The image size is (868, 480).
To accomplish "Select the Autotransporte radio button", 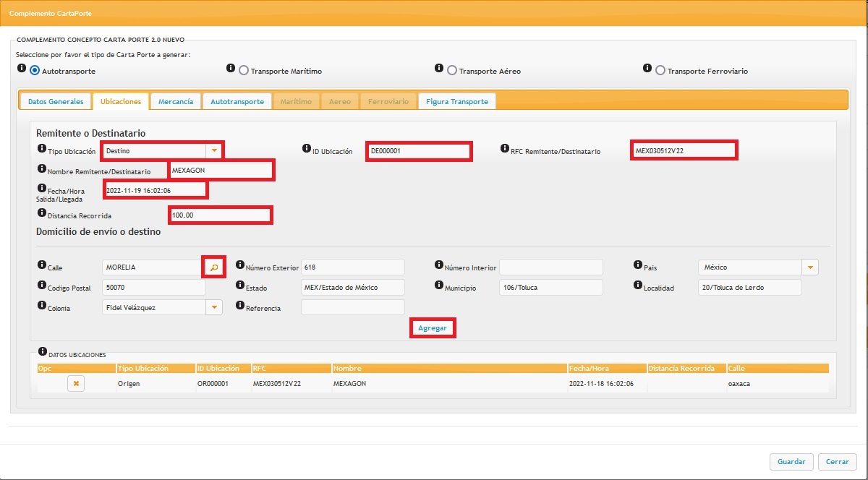I will point(35,71).
